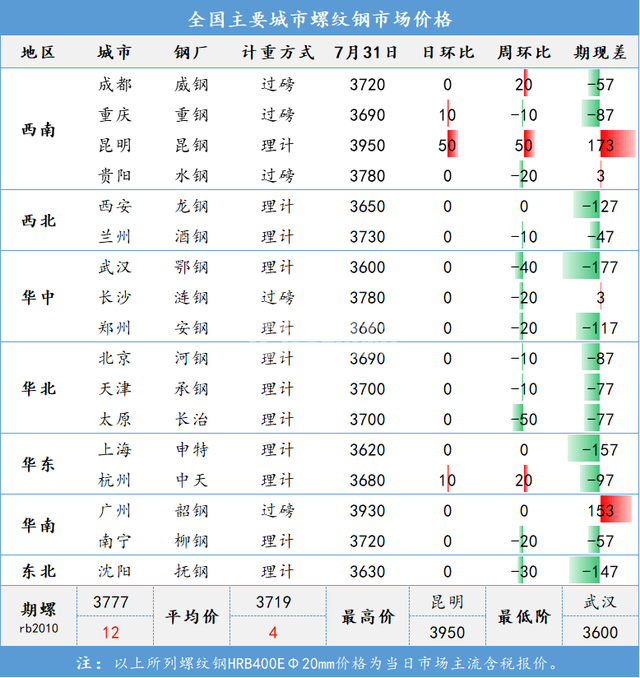Select the city cell 重庆
Image resolution: width=640 pixels, height=678 pixels.
(115, 115)
